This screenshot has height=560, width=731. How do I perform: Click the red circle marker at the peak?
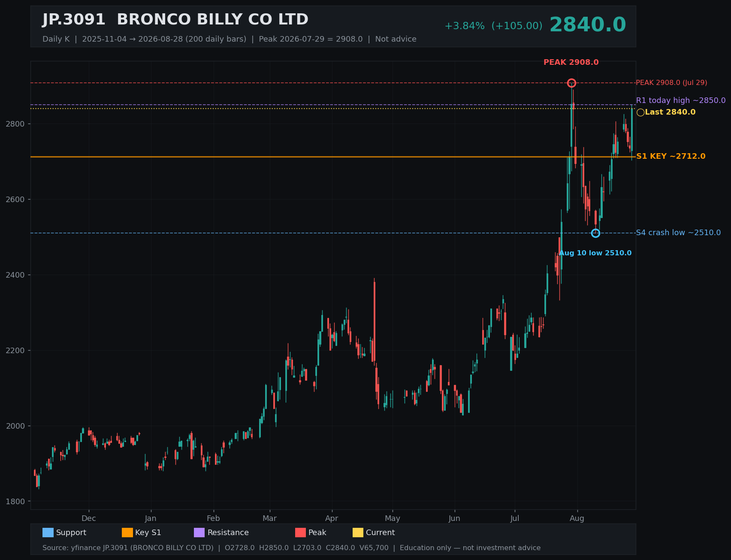(x=571, y=83)
